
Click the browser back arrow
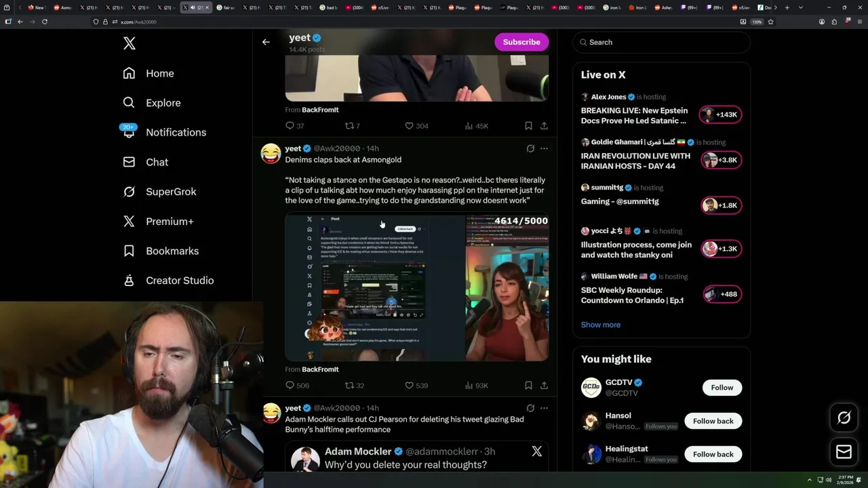pos(20,22)
